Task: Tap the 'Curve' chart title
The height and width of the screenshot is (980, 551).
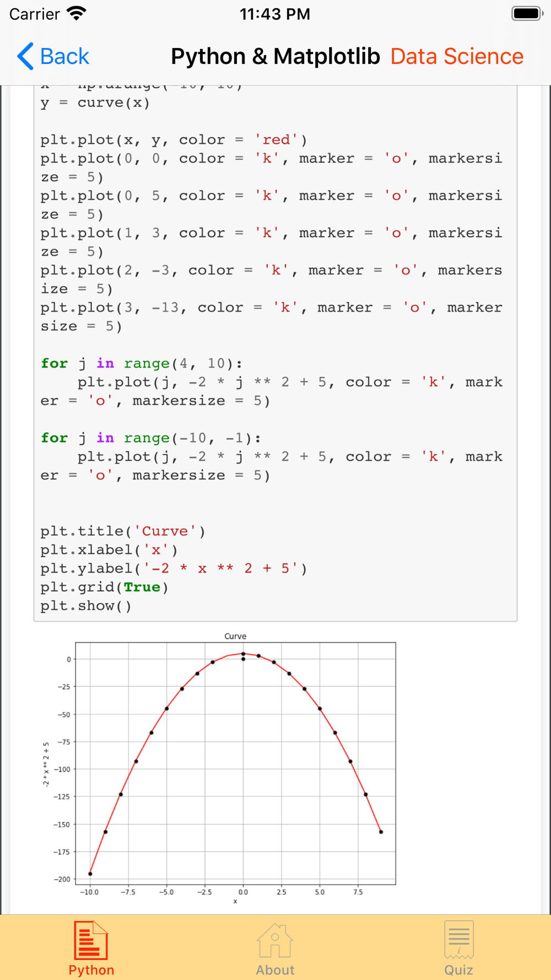Action: click(x=235, y=636)
